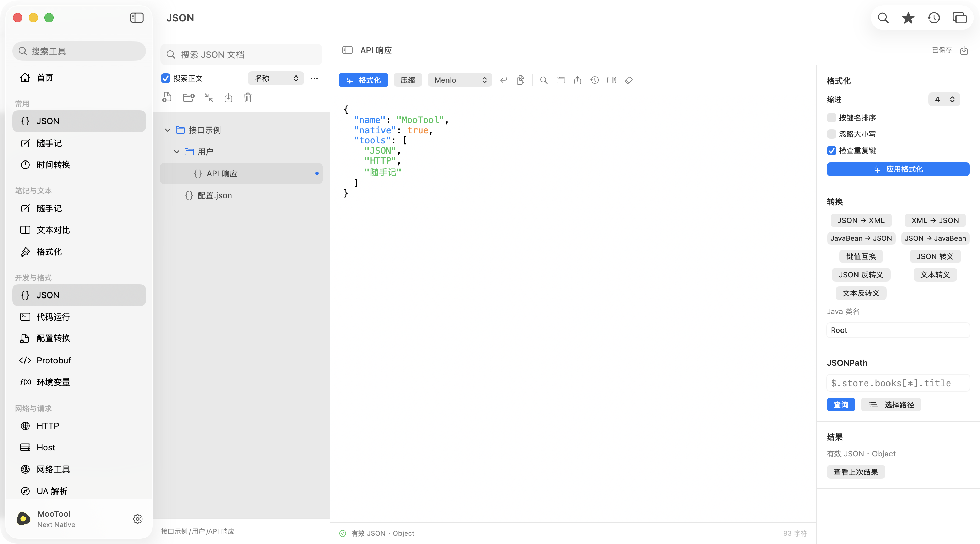Enable the 按键名排序 checkbox
980x544 pixels.
[832, 117]
